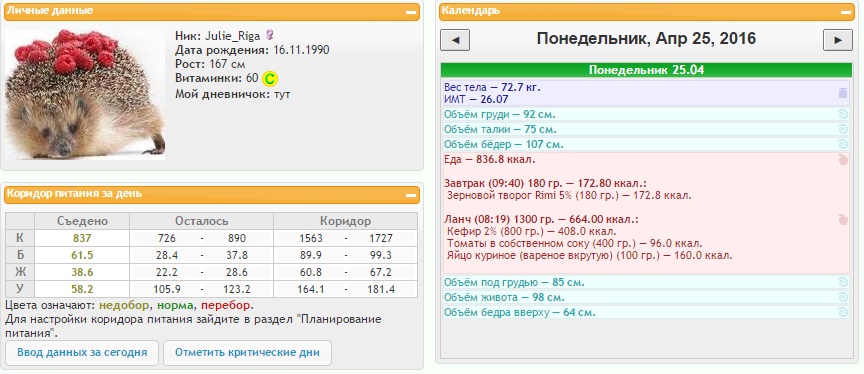Select Объём живота — 98 см row

pyautogui.click(x=646, y=297)
